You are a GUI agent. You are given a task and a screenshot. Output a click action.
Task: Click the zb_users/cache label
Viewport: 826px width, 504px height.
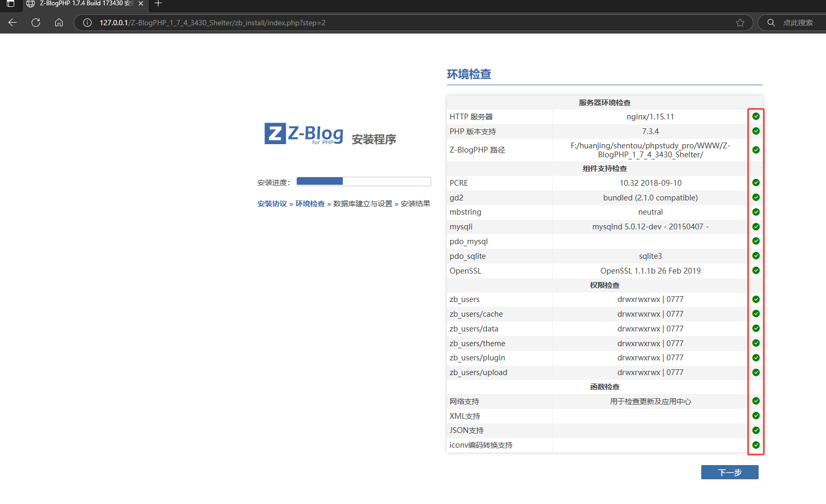pyautogui.click(x=476, y=314)
